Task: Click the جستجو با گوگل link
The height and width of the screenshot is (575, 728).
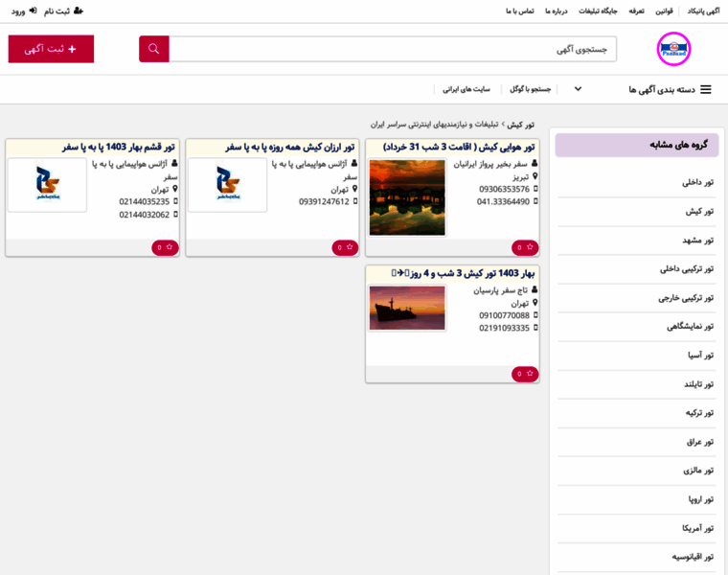Action: pyautogui.click(x=531, y=89)
